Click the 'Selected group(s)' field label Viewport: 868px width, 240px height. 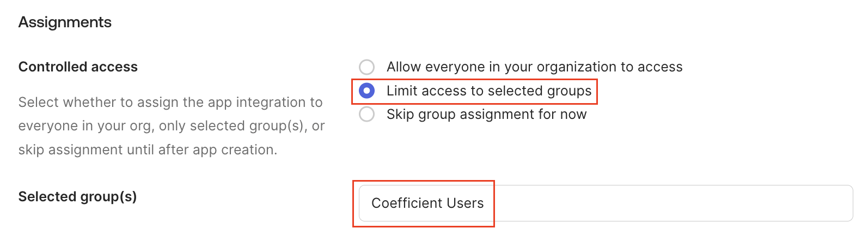[x=77, y=197]
